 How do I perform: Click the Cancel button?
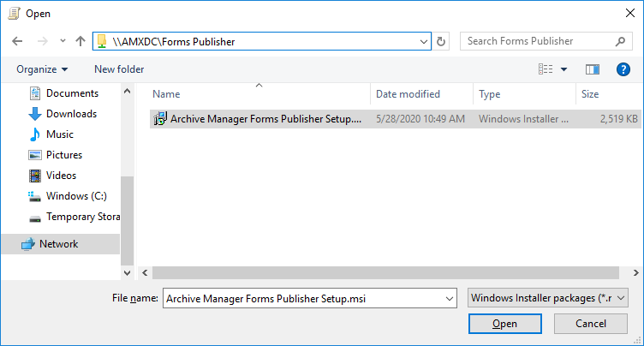tap(591, 324)
